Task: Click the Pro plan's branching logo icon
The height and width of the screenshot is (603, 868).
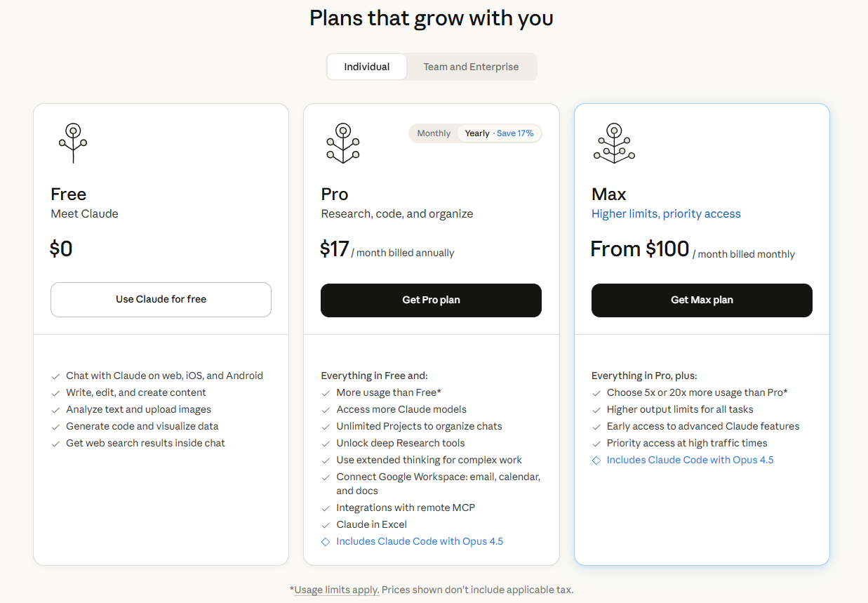Action: 343,143
